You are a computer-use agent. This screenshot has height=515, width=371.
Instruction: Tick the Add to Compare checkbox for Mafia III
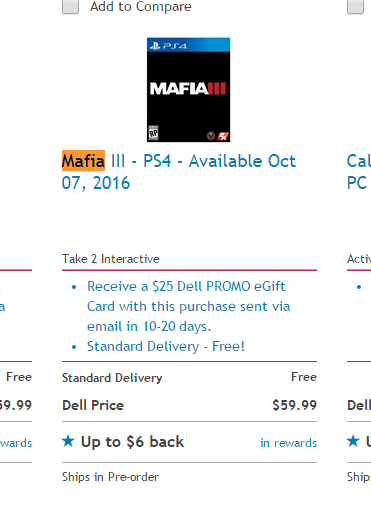click(x=70, y=6)
